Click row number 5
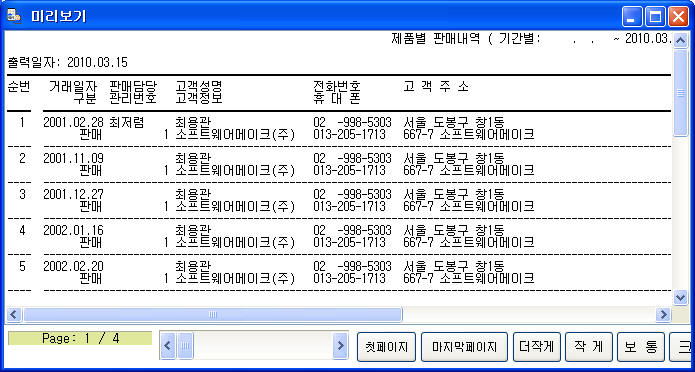The height and width of the screenshot is (372, 695). click(22, 267)
